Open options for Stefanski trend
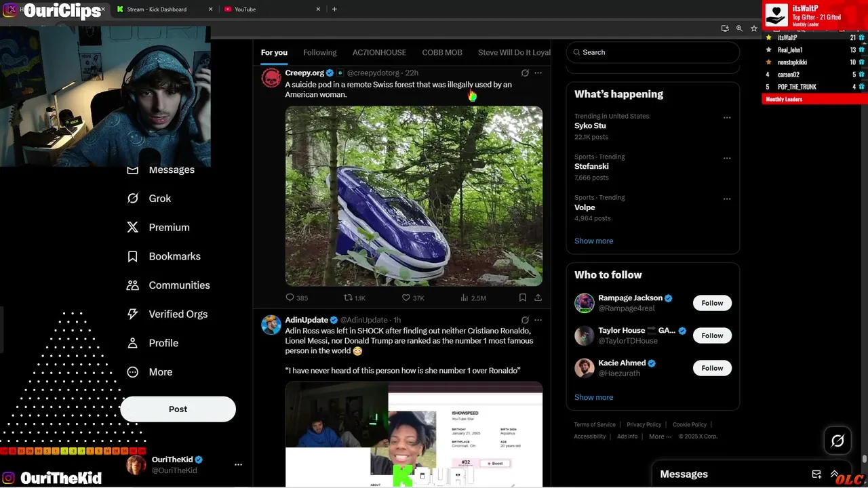 [x=727, y=158]
